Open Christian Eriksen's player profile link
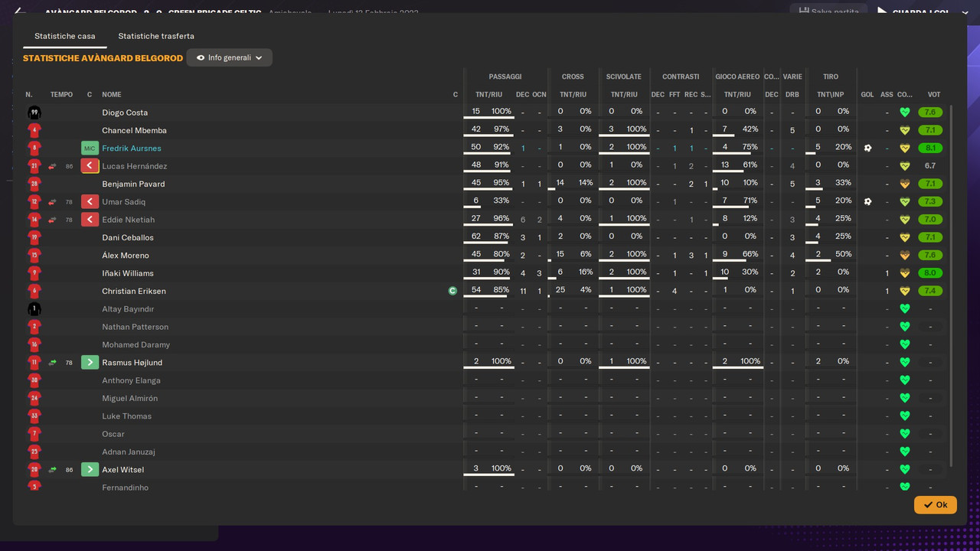The width and height of the screenshot is (980, 551). pyautogui.click(x=134, y=292)
